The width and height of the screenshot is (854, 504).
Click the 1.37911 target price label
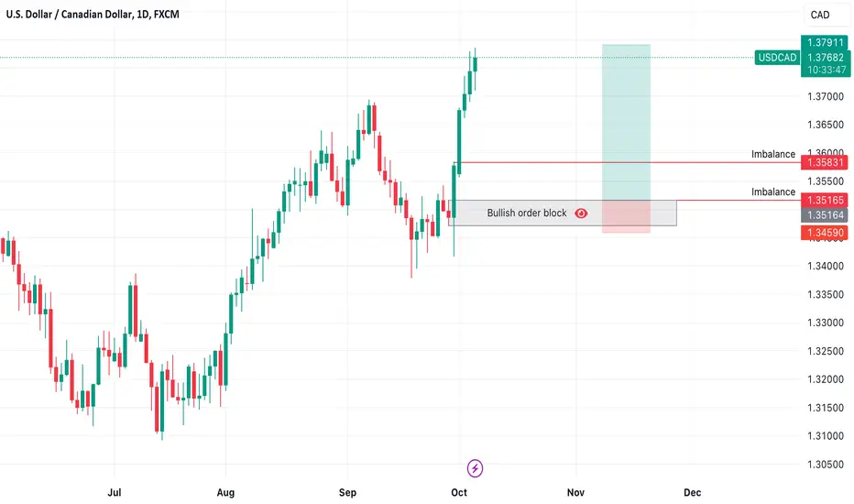825,42
